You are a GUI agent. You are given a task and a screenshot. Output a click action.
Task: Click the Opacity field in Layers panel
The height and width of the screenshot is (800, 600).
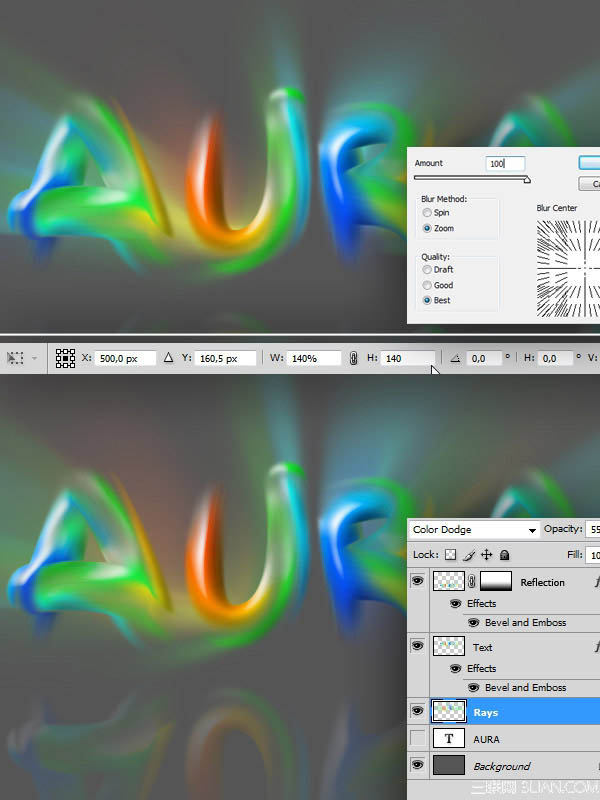click(x=593, y=530)
